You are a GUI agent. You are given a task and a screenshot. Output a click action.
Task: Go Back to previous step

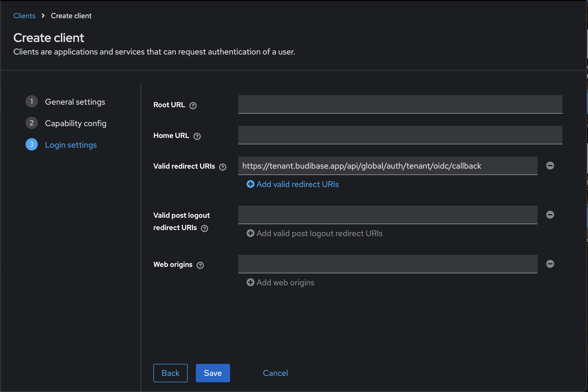coord(171,373)
